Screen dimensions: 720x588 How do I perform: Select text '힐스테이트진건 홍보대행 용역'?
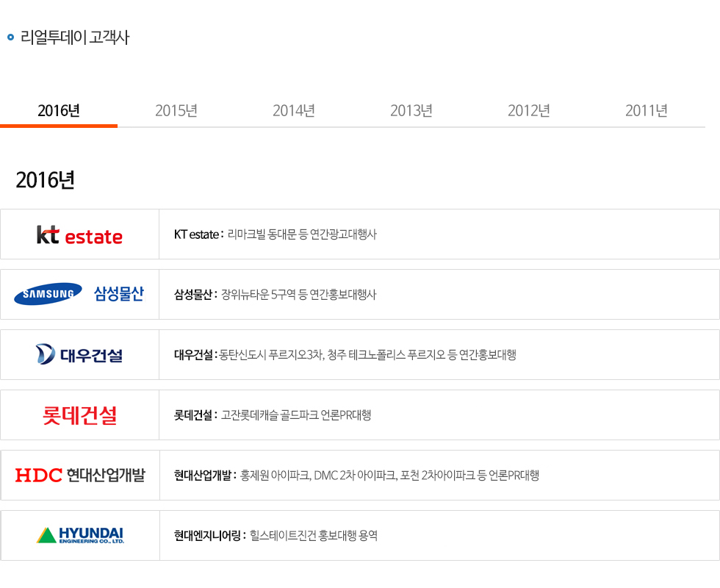314,535
